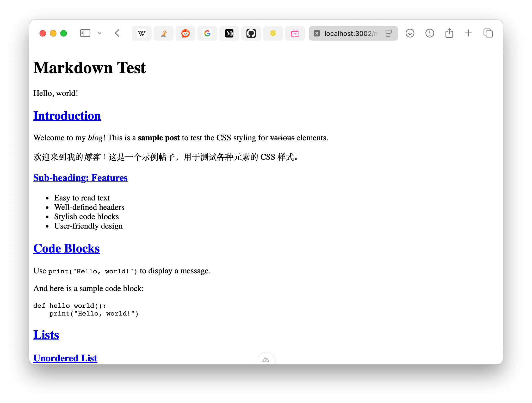This screenshot has height=403, width=532.
Task: Follow the Sub-heading: Features link
Action: tap(81, 178)
